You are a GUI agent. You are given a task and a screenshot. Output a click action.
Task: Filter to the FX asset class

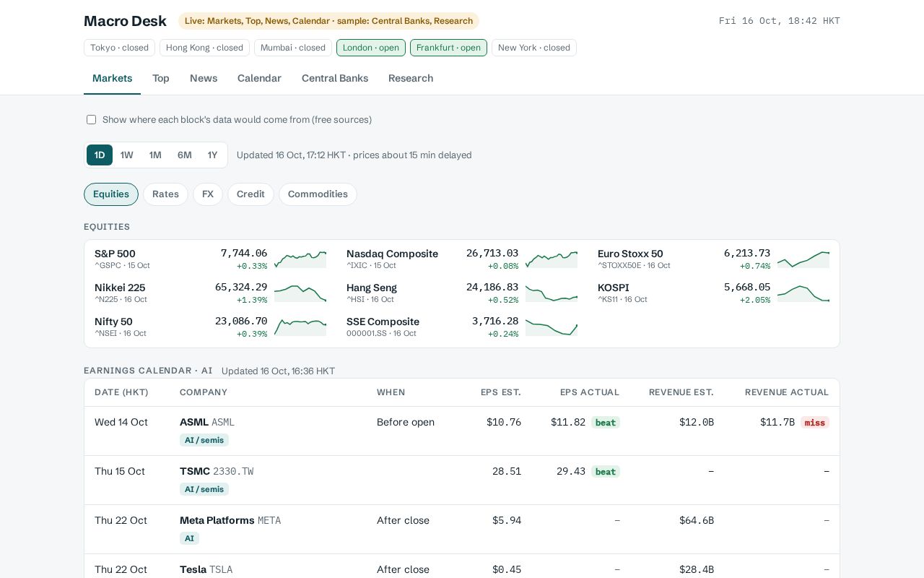pyautogui.click(x=208, y=194)
